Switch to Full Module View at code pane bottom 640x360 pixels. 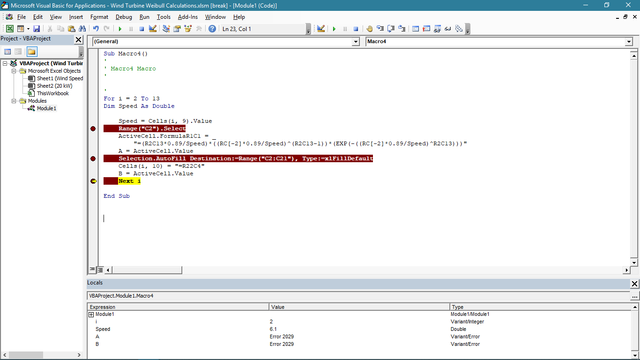click(x=100, y=270)
